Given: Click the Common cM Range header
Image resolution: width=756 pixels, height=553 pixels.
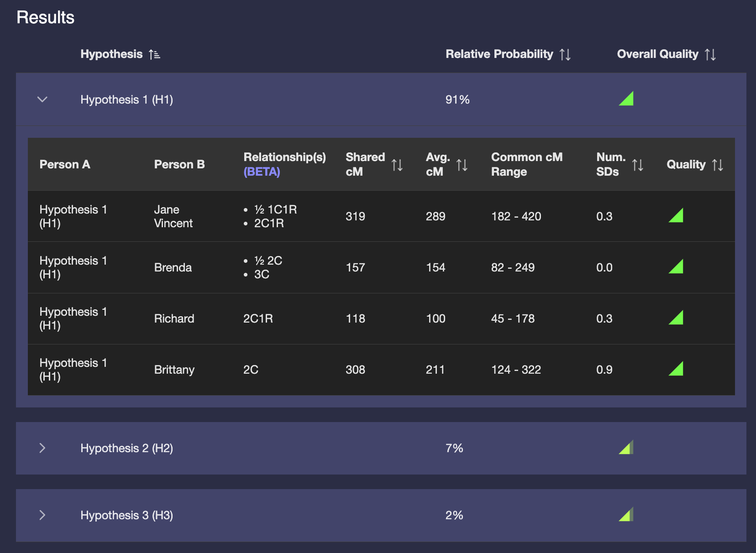Looking at the screenshot, I should click(526, 164).
